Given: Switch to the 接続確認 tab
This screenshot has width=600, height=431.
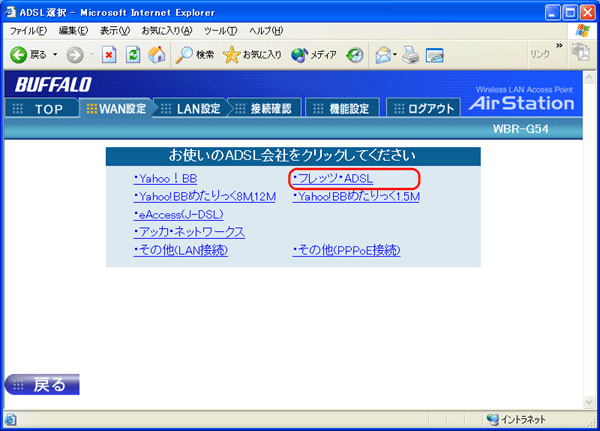Looking at the screenshot, I should (x=266, y=109).
